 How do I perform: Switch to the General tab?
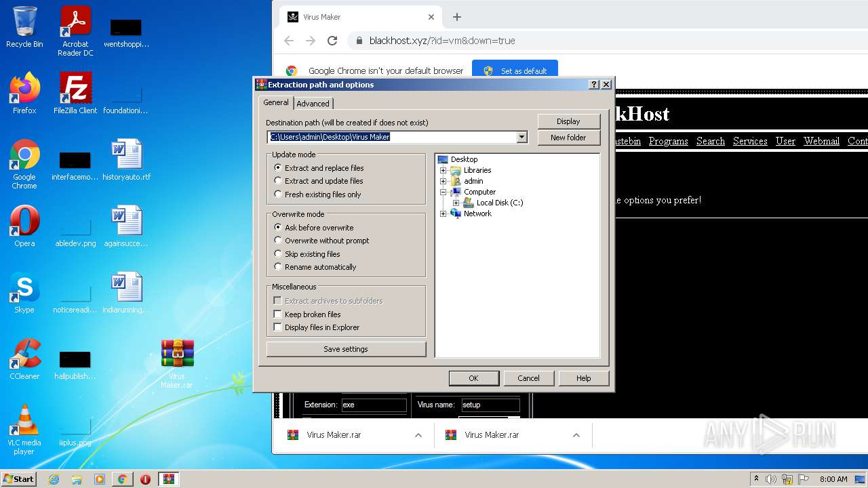(276, 102)
